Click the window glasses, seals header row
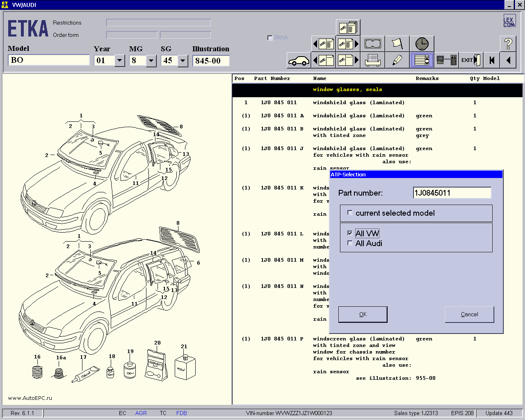This screenshot has width=525, height=420. tap(377, 90)
